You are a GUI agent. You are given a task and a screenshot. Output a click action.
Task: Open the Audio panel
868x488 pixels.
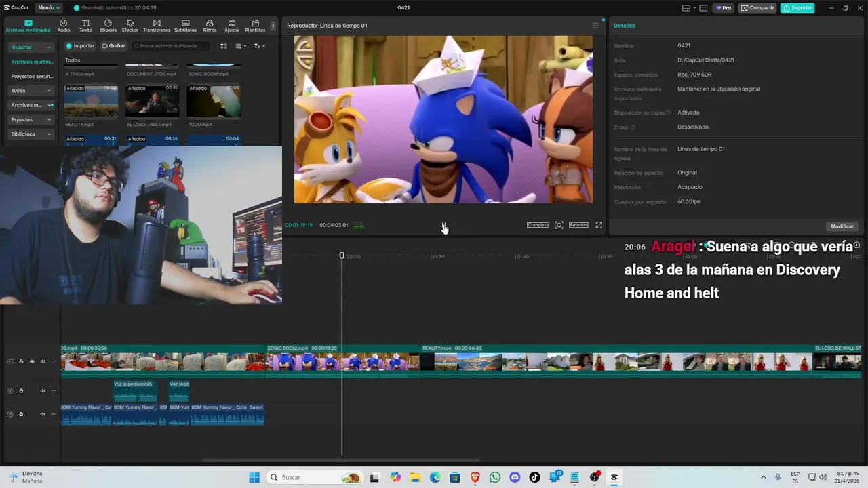click(64, 26)
